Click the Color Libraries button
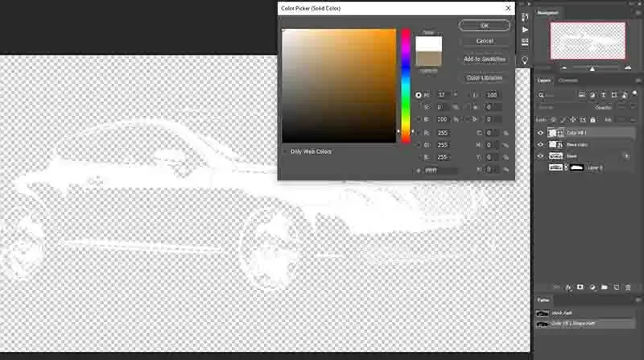The width and height of the screenshot is (644, 360). (485, 77)
